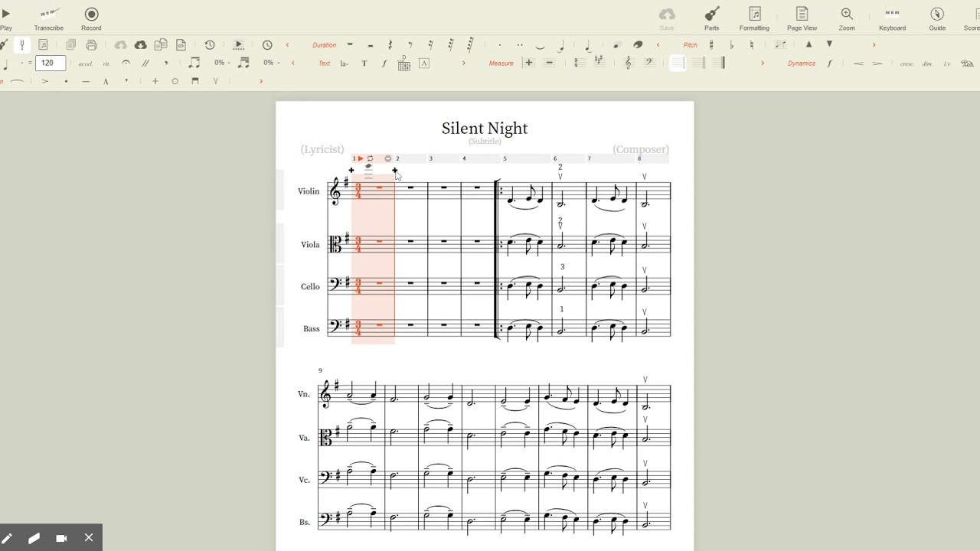The image size is (980, 551).
Task: Collapse the Duration palette with left chevron
Action: 288,45
